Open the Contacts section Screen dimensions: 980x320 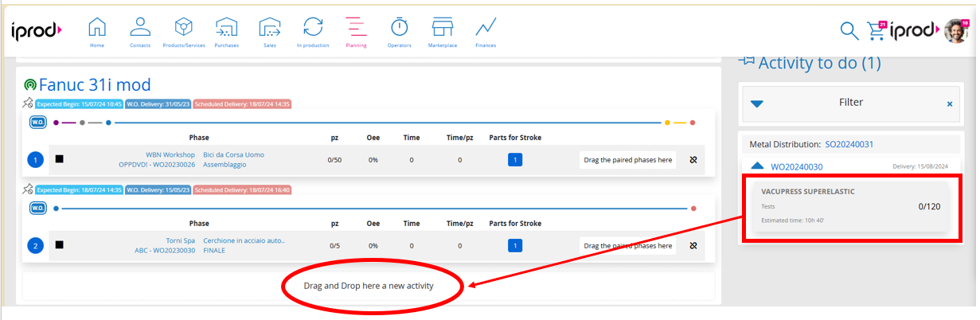tap(140, 32)
